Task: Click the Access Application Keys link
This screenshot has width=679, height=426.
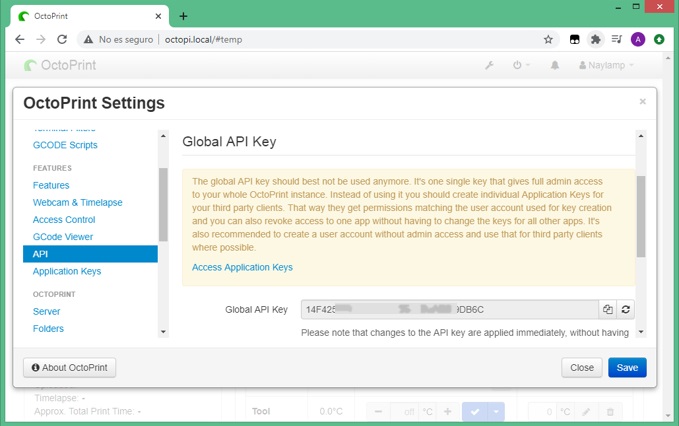Action: point(242,267)
